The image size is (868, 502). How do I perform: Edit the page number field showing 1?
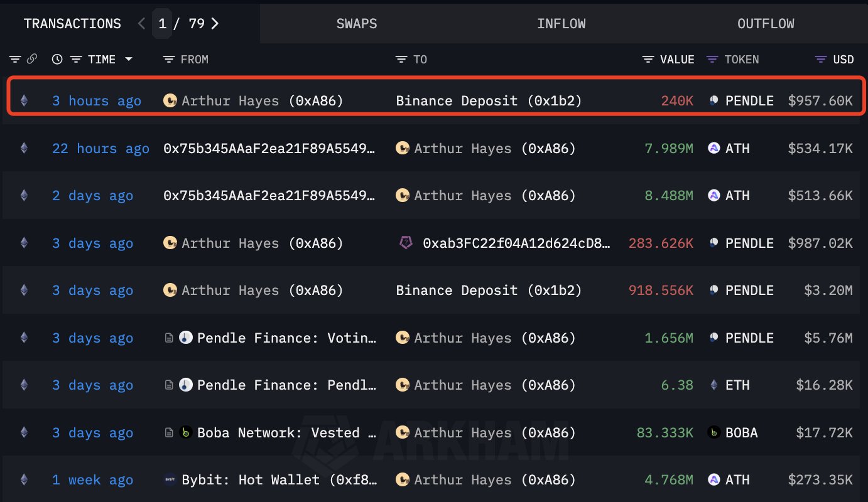[162, 24]
